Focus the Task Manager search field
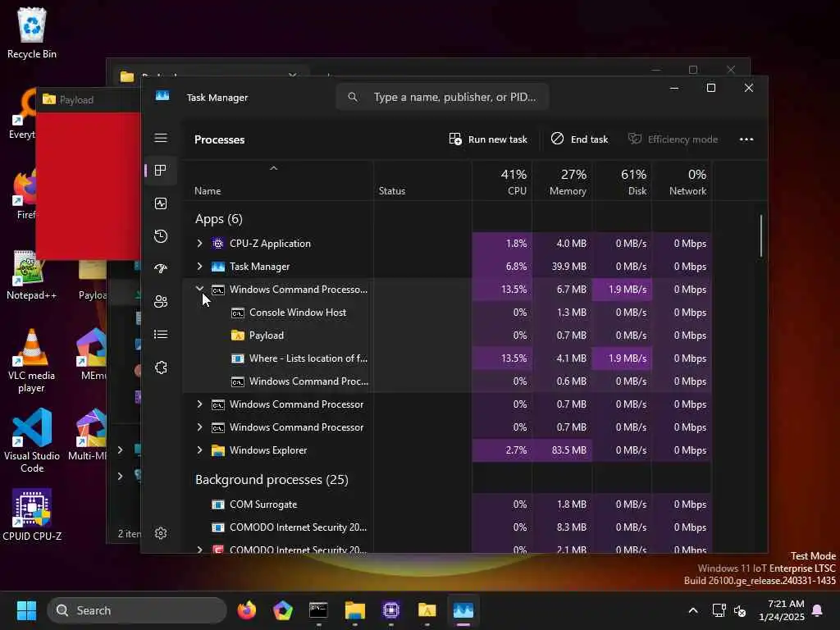The height and width of the screenshot is (630, 840). click(442, 97)
